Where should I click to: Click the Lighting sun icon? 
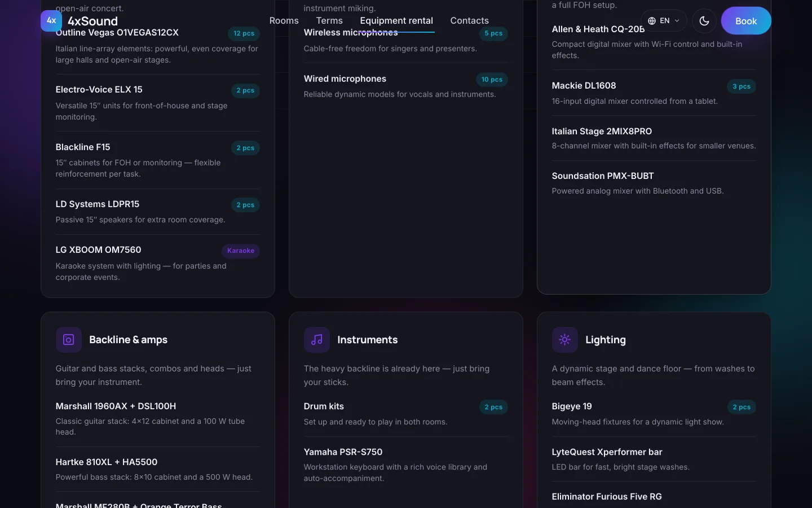[x=565, y=340]
